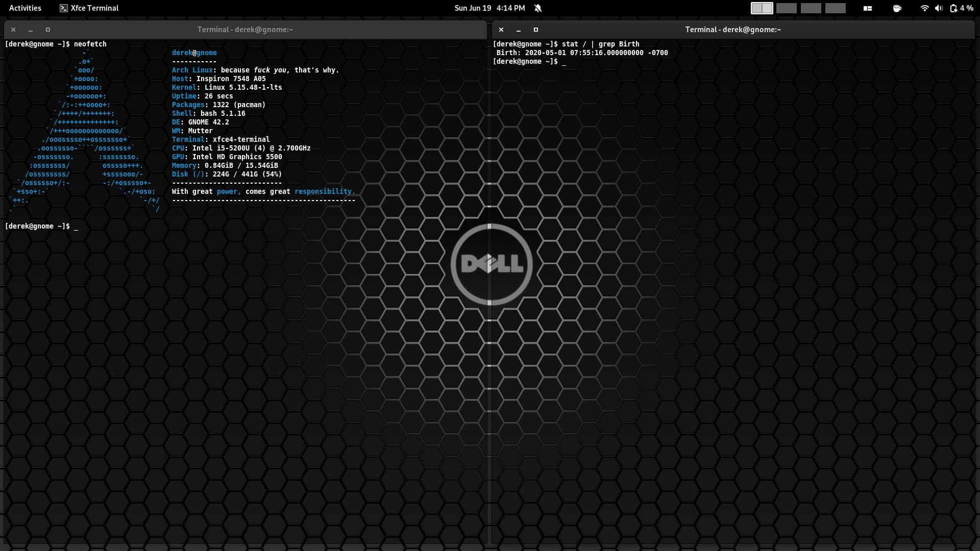
Task: Open the Xfce Terminal app menu
Action: [89, 8]
